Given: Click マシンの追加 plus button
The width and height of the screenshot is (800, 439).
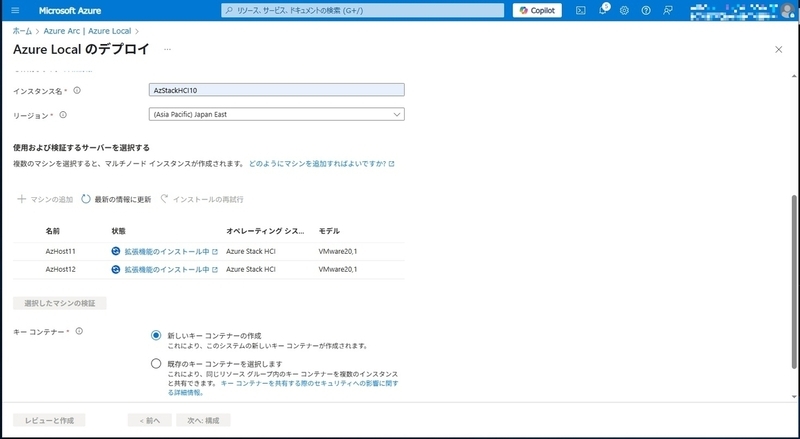Looking at the screenshot, I should point(45,199).
